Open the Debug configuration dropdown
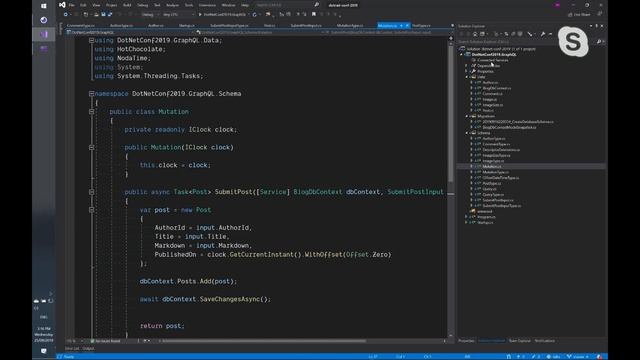640x360 pixels. [x=150, y=14]
